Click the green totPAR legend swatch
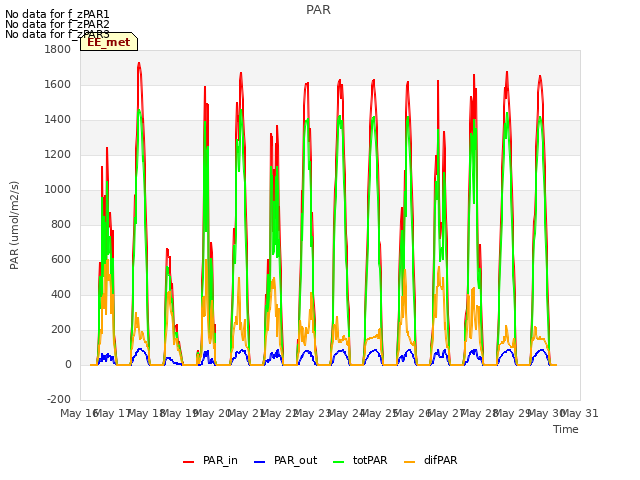640x480 pixels. pyautogui.click(x=339, y=462)
